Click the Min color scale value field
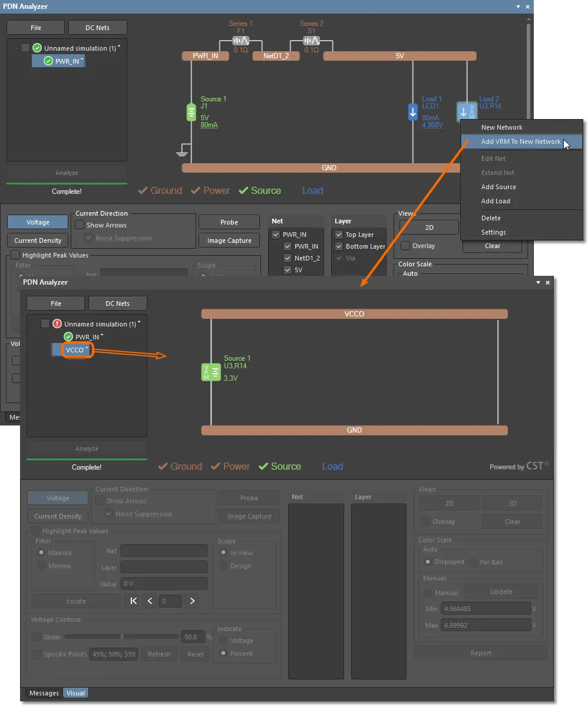The image size is (588, 706). (486, 609)
